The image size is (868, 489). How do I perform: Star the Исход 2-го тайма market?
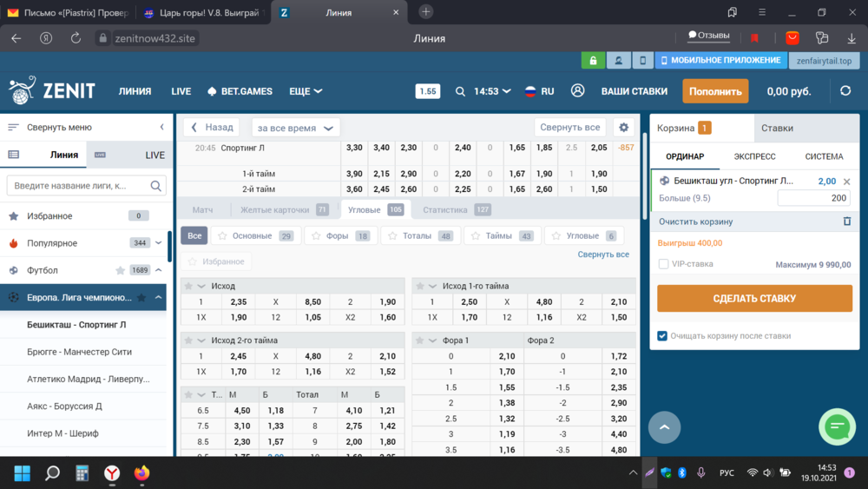(188, 340)
